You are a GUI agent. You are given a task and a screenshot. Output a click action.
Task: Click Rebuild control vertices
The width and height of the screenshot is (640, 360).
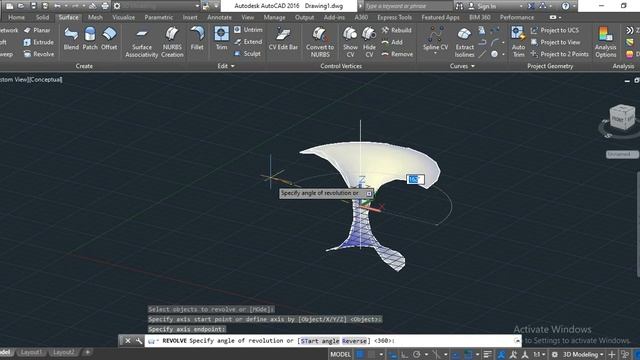(x=397, y=30)
